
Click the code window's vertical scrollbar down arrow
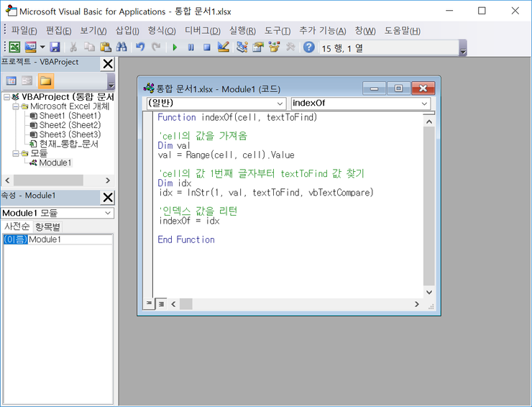(x=429, y=292)
